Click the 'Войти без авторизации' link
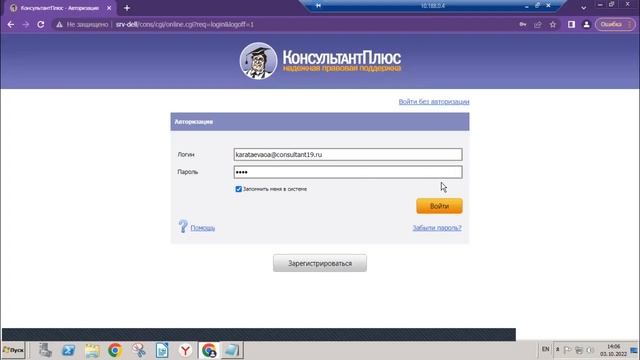 434,102
